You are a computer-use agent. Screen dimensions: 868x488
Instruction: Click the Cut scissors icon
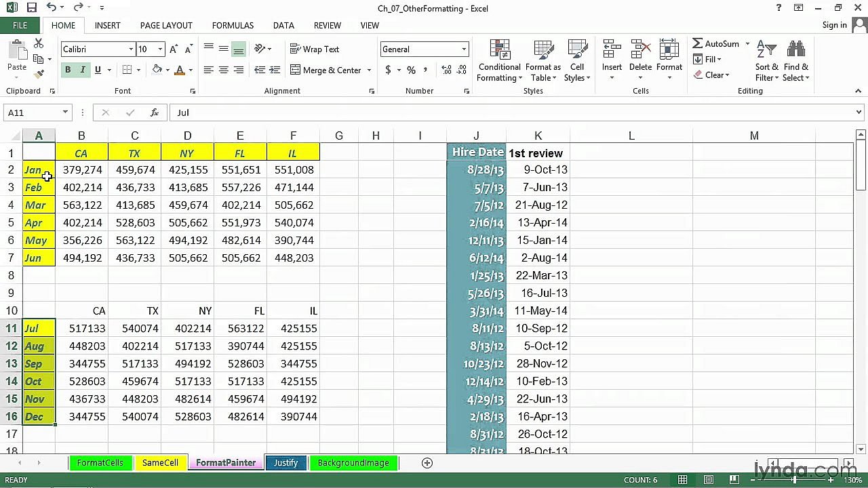click(x=39, y=44)
